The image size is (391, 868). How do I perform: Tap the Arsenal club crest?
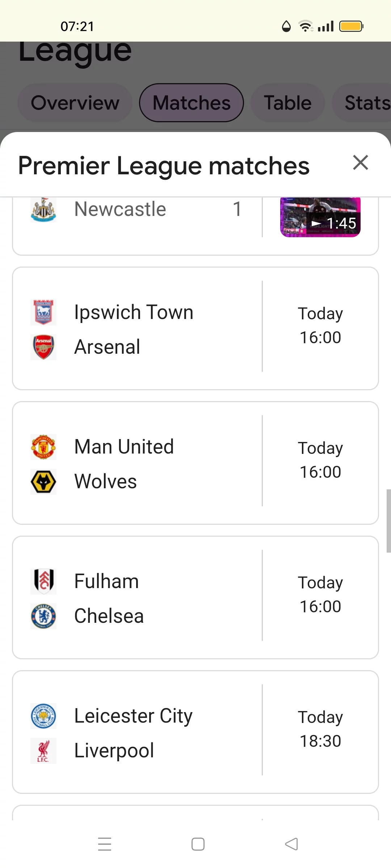pyautogui.click(x=43, y=347)
